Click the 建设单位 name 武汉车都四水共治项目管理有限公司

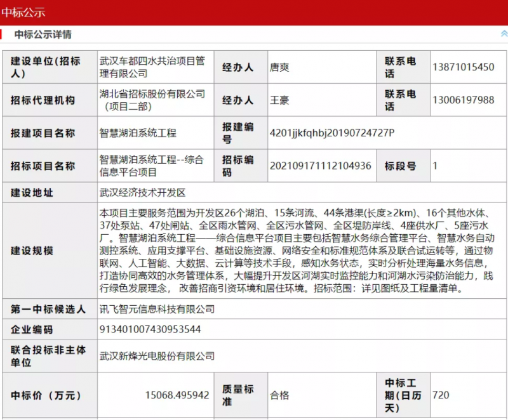pyautogui.click(x=152, y=67)
